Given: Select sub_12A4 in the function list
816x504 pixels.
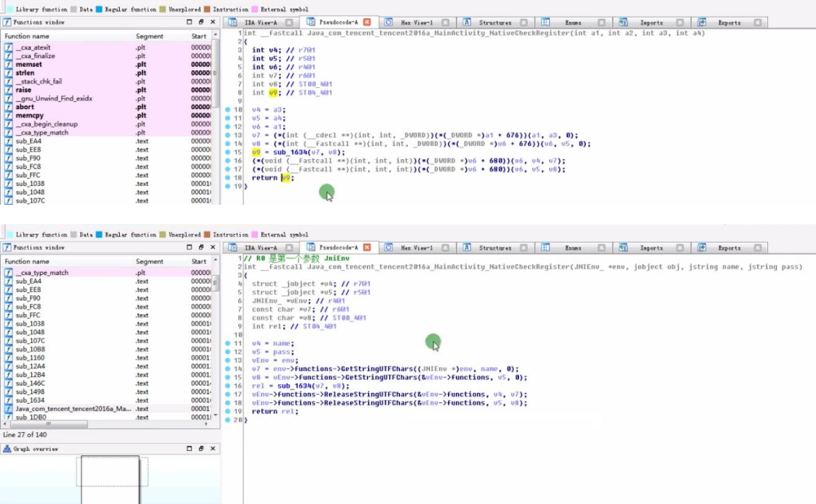Looking at the screenshot, I should pyautogui.click(x=29, y=366).
